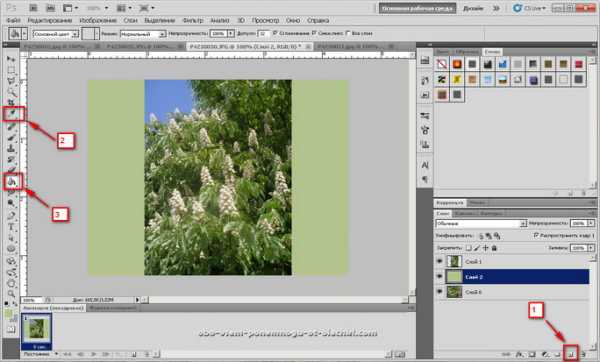This screenshot has width=600, height=362.
Task: Pick the orange-red style swatch in Styles panel
Action: 457,64
